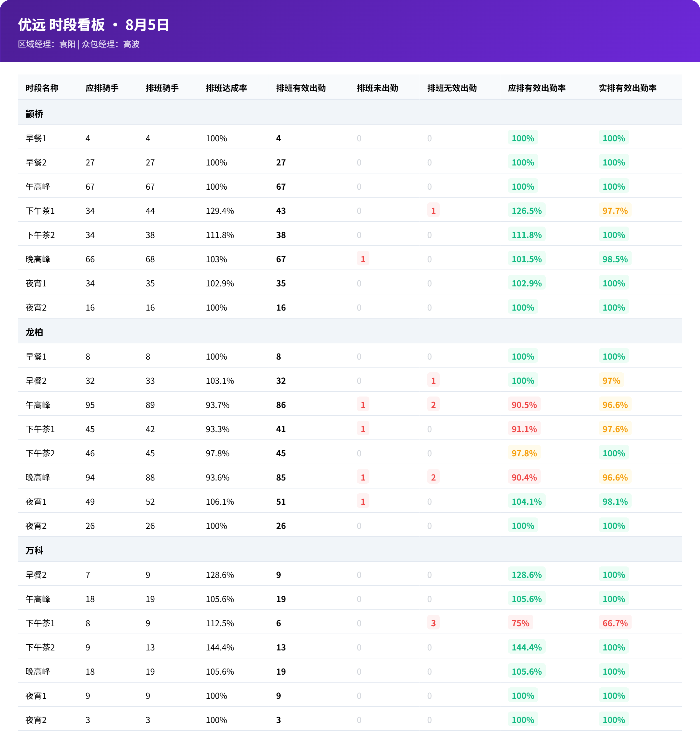Select the 万科 group header row

[350, 549]
